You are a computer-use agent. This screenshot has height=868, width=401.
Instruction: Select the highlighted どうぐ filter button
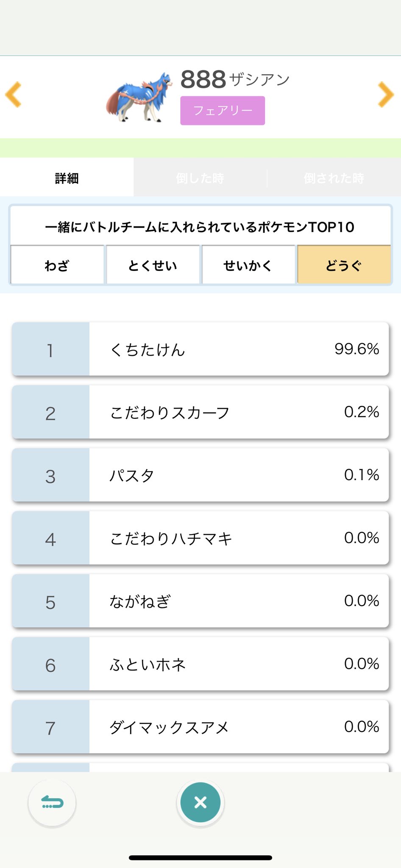[x=344, y=265]
